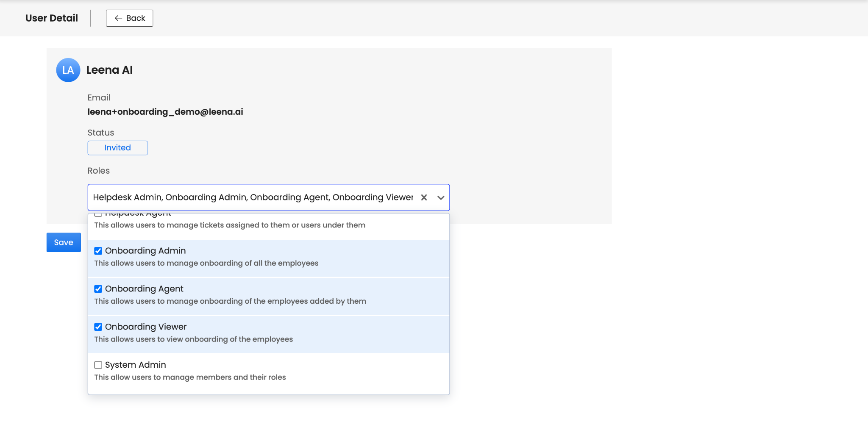Check the System Admin checkbox

point(98,365)
